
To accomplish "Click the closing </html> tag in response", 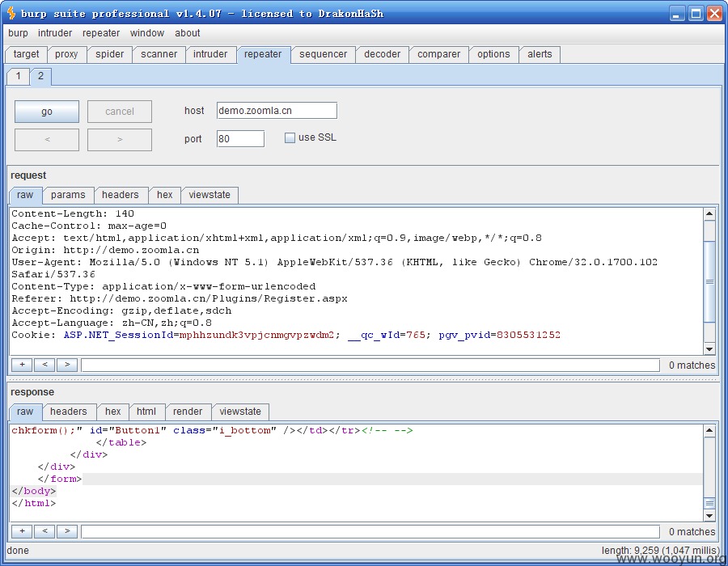I will (x=33, y=503).
